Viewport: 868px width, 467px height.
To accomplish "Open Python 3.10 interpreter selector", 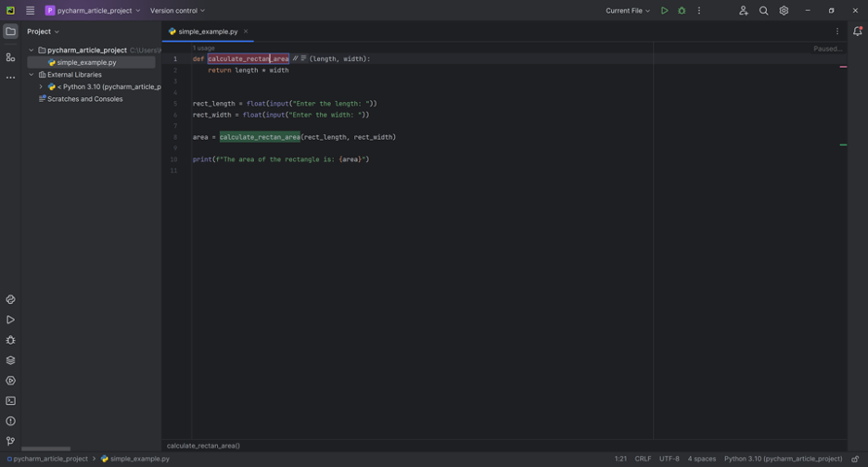I will pyautogui.click(x=784, y=459).
